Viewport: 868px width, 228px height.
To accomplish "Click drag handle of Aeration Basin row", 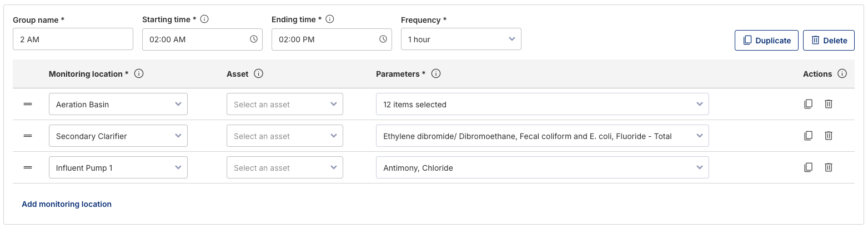I will tap(28, 105).
